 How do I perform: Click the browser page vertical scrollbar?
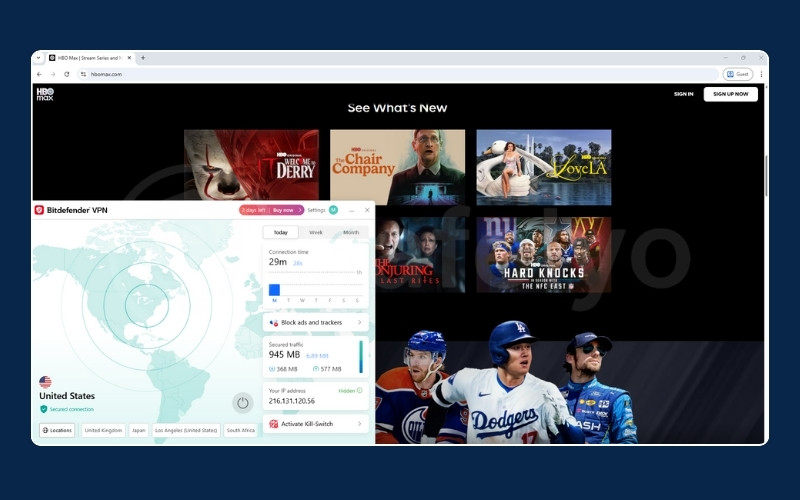pos(766,176)
